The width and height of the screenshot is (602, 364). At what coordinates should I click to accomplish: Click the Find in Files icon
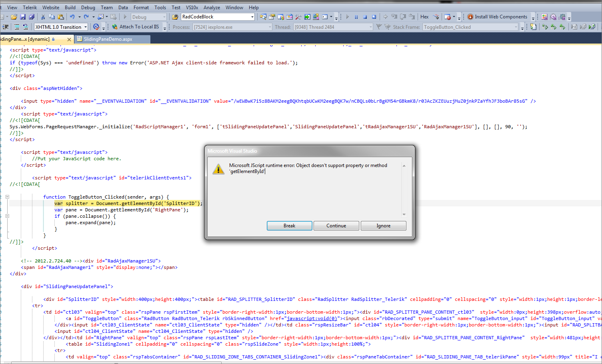175,17
